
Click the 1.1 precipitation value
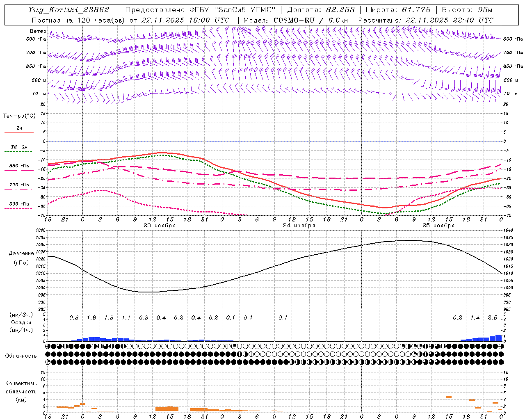click(x=126, y=318)
